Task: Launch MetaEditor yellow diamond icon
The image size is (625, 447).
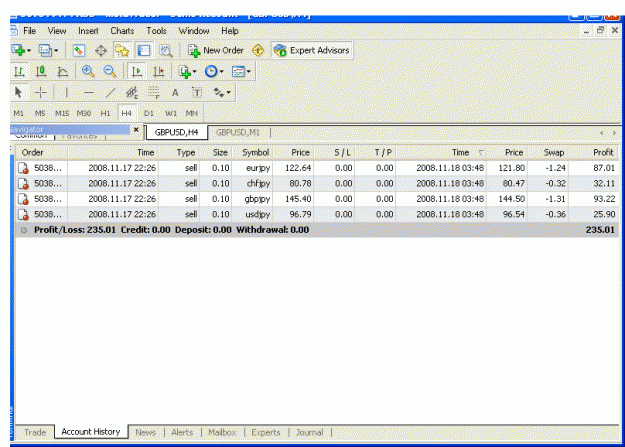Action: 258,51
